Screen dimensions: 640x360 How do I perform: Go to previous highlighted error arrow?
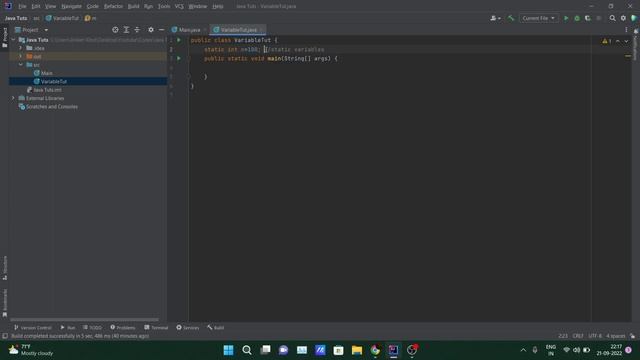618,41
